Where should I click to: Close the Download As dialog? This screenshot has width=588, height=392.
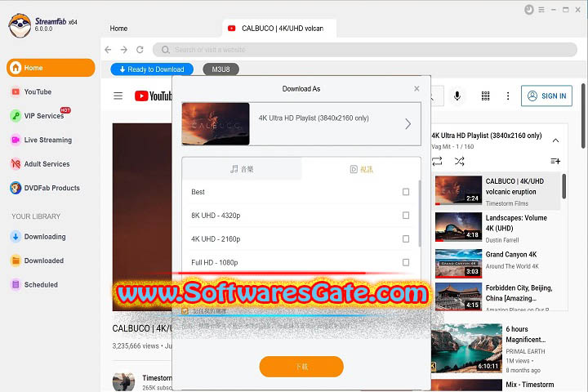[416, 88]
